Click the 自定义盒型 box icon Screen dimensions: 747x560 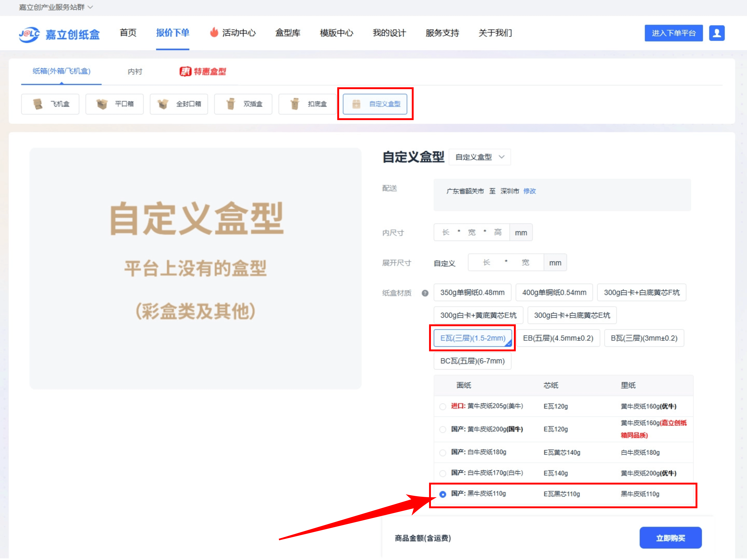356,104
